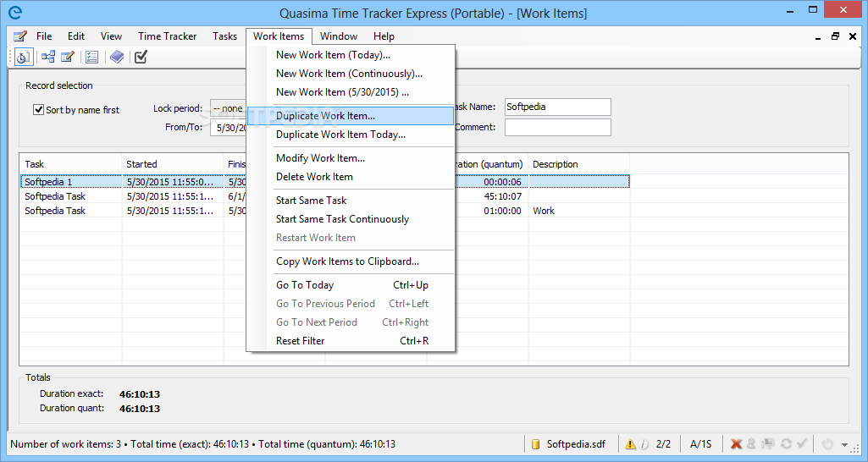Click the computer monitors icon in status bar
868x462 pixels.
[x=768, y=443]
